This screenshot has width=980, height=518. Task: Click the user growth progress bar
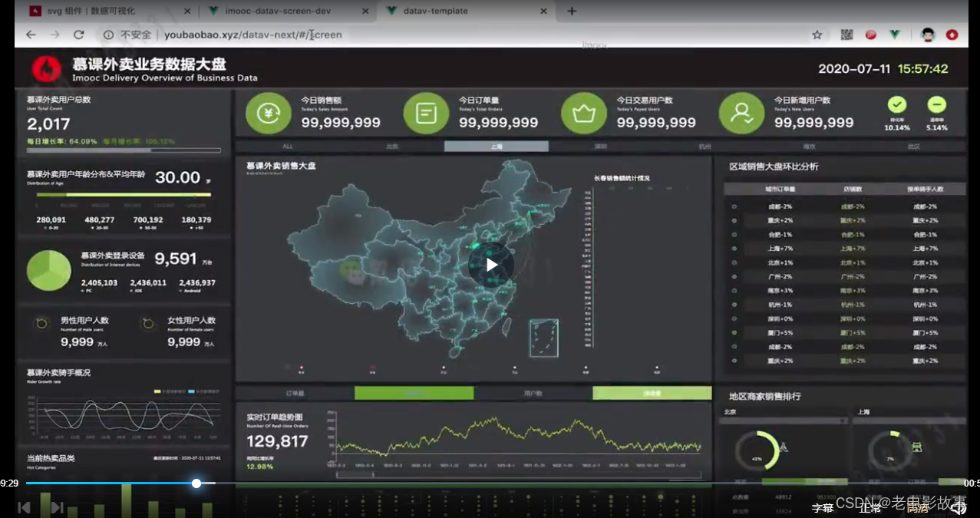[124, 150]
